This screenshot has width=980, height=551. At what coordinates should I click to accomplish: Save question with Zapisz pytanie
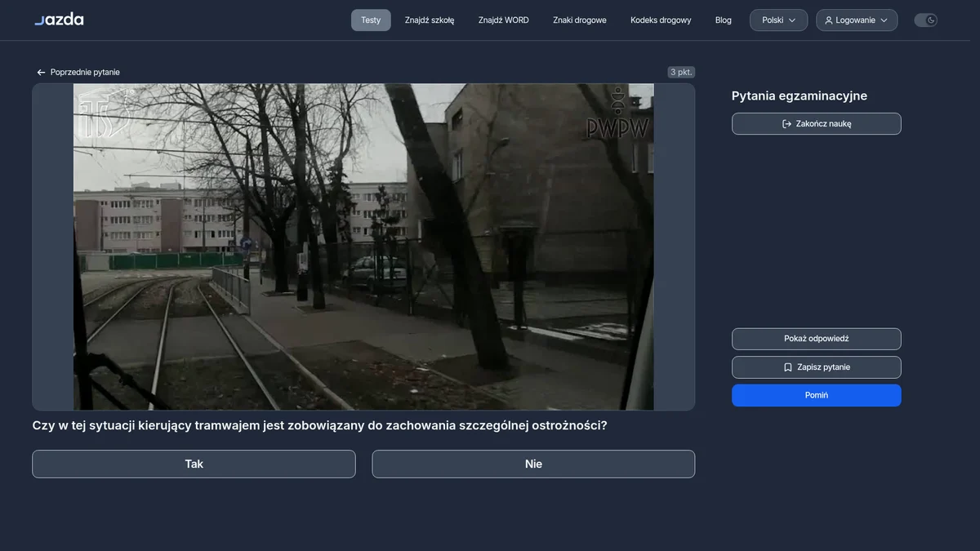coord(817,367)
